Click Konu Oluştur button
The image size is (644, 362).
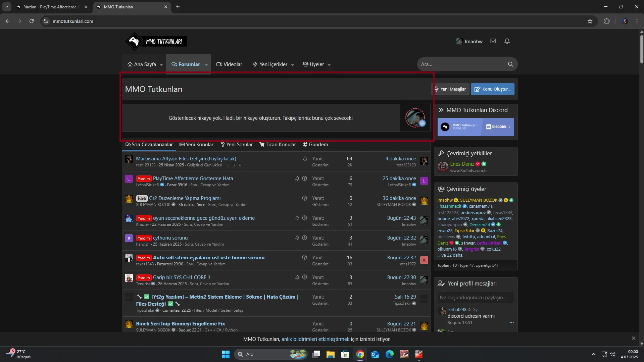click(x=493, y=89)
